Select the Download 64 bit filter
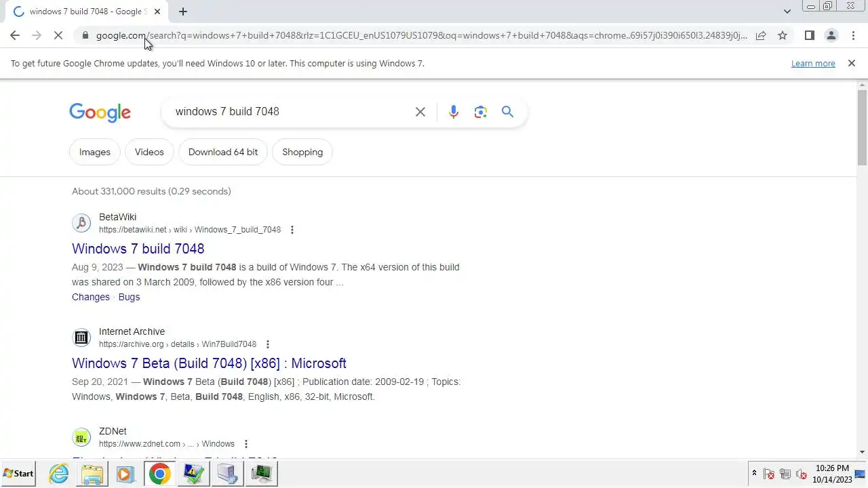868x488 pixels. tap(223, 152)
